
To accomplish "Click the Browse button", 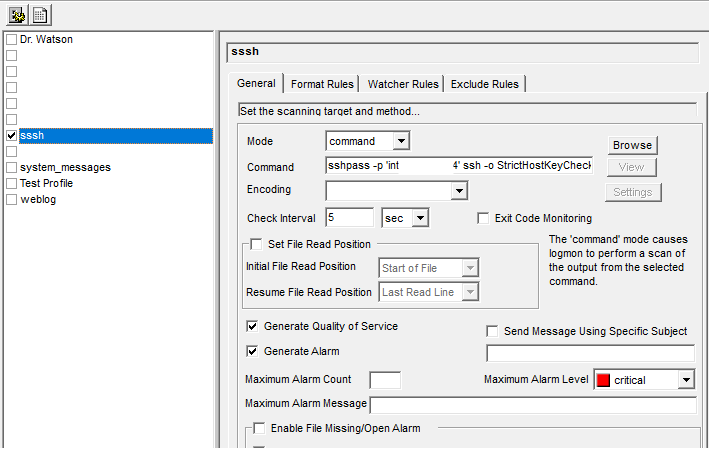I will click(632, 146).
